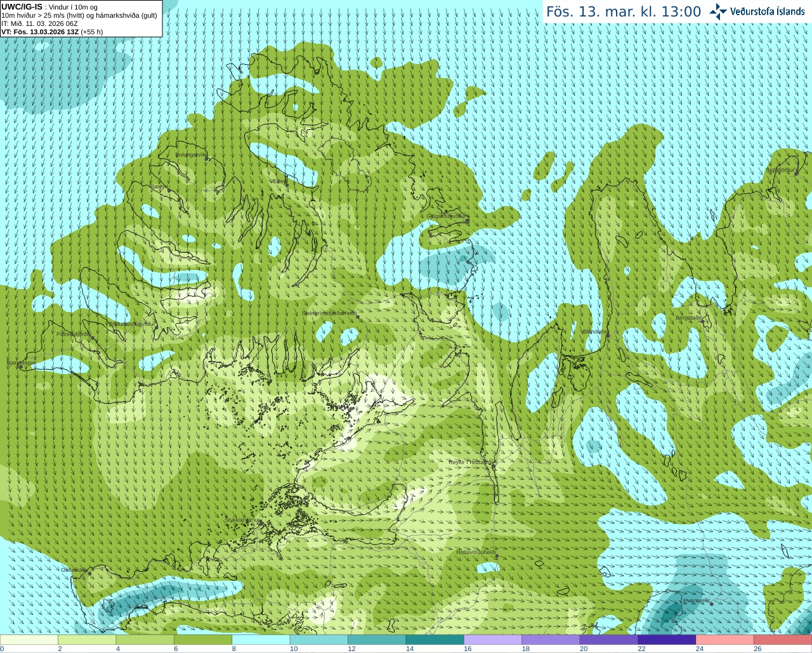
Task: Select the 4–6 m/s legend swatch
Action: (145, 640)
